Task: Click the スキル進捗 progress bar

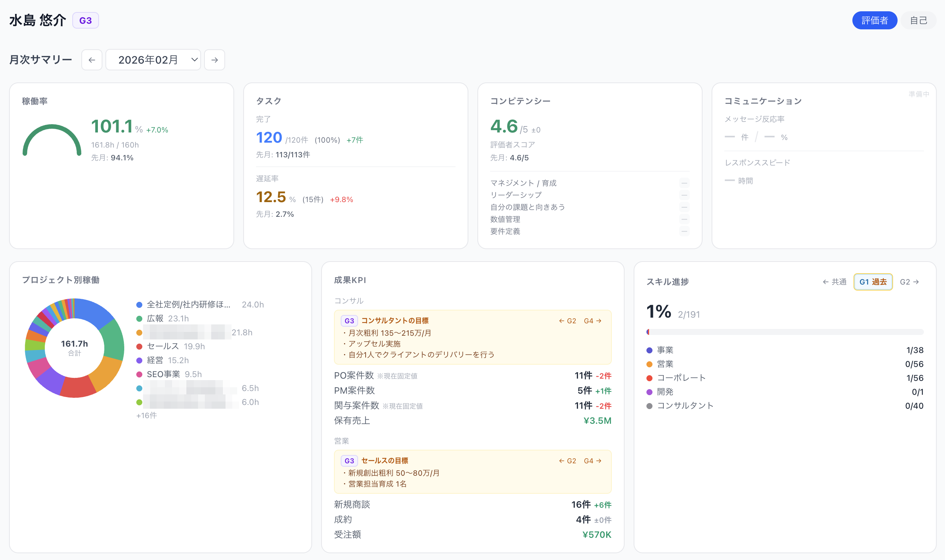Action: coord(785,332)
